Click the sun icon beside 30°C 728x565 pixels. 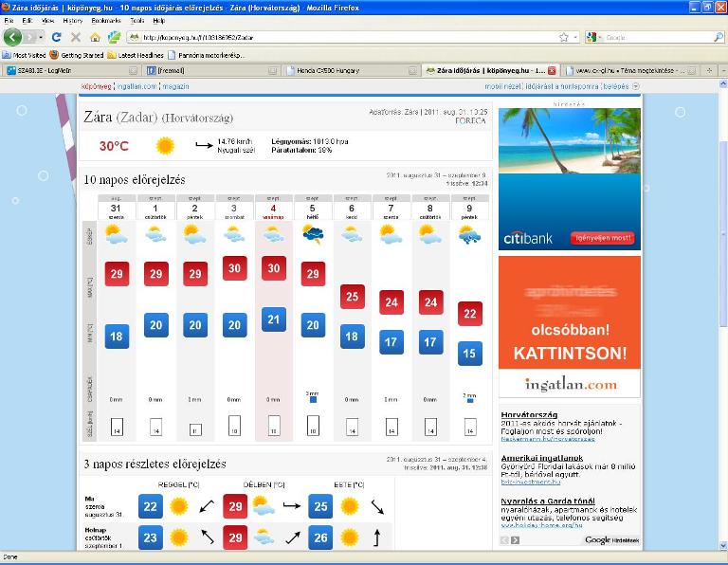click(x=165, y=146)
